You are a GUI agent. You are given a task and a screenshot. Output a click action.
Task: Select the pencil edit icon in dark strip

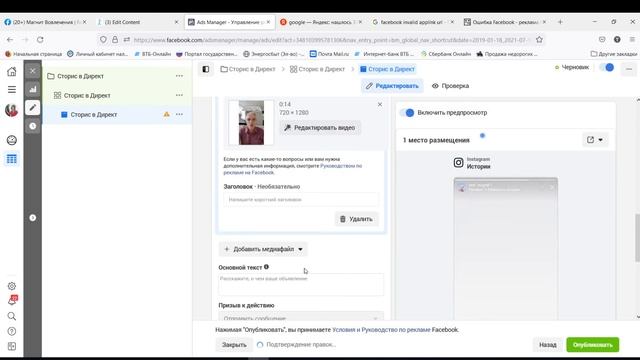[33, 107]
